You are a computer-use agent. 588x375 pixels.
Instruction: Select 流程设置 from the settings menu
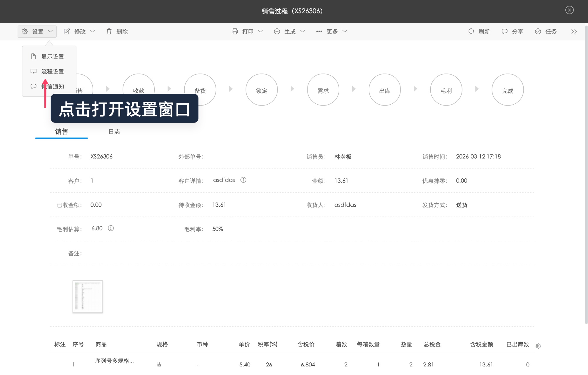coord(52,71)
